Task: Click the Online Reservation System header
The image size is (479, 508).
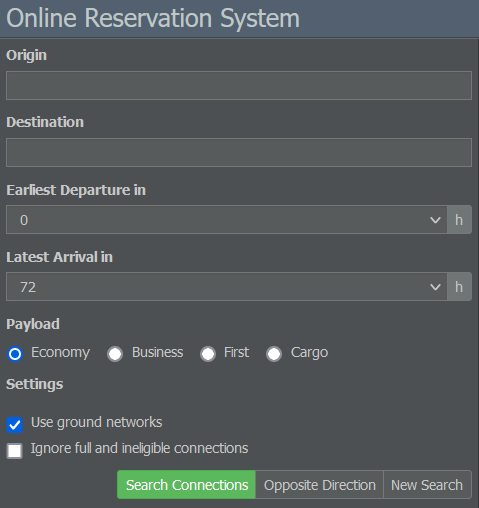Action: [x=153, y=18]
